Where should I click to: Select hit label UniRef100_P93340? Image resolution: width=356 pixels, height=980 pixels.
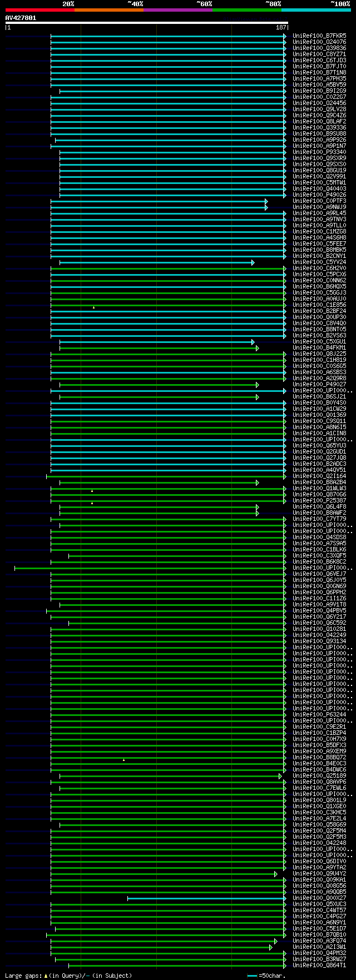[x=319, y=152]
